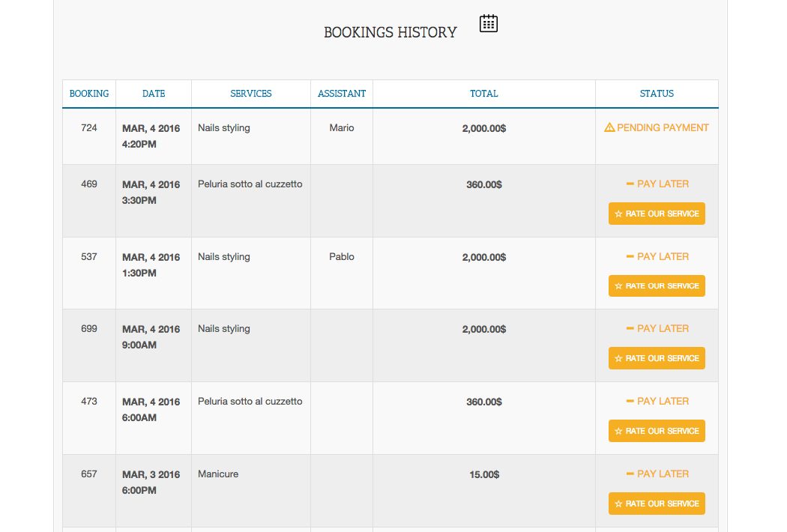The height and width of the screenshot is (532, 787).
Task: Select the Assistant column header
Action: tap(342, 94)
